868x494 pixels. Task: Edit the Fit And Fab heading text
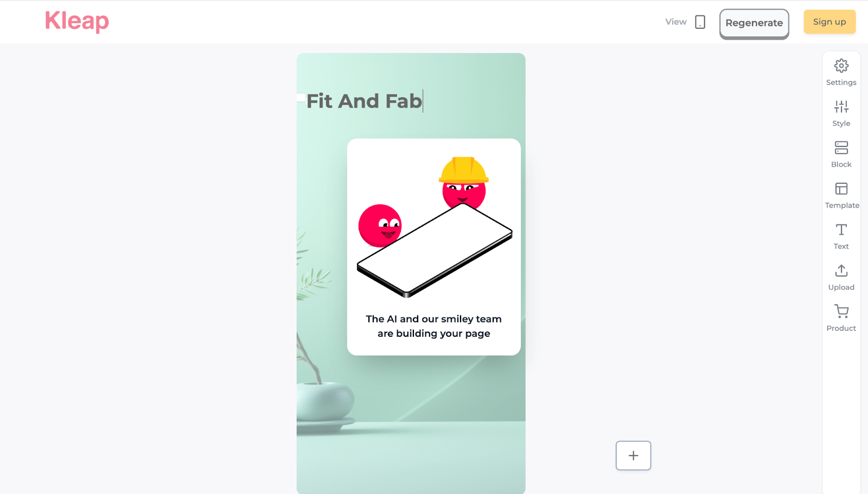coord(364,101)
